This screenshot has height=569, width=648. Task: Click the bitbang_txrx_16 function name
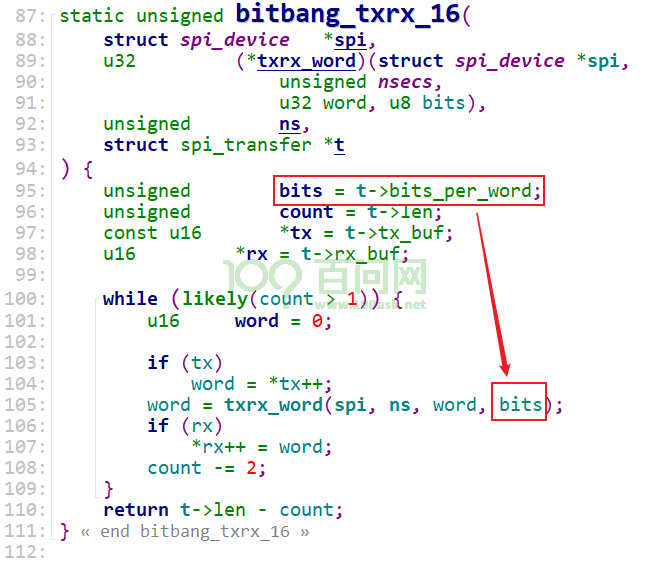click(x=348, y=14)
